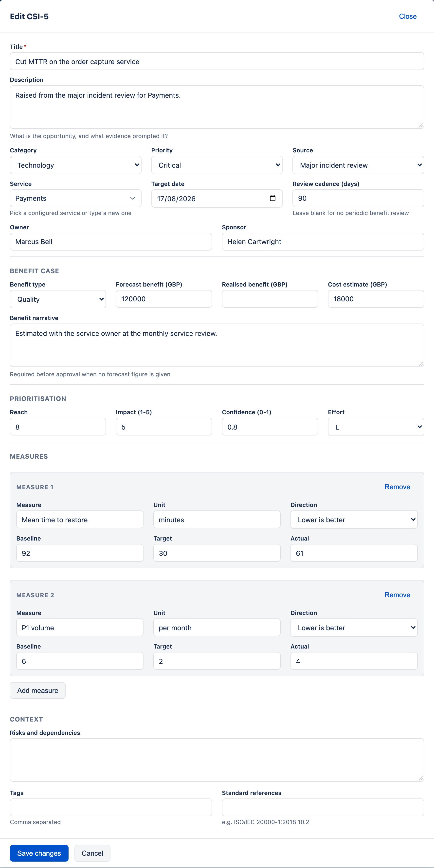Open Measure 1 Direction dropdown
Viewport: 434px width, 868px height.
[x=354, y=520]
